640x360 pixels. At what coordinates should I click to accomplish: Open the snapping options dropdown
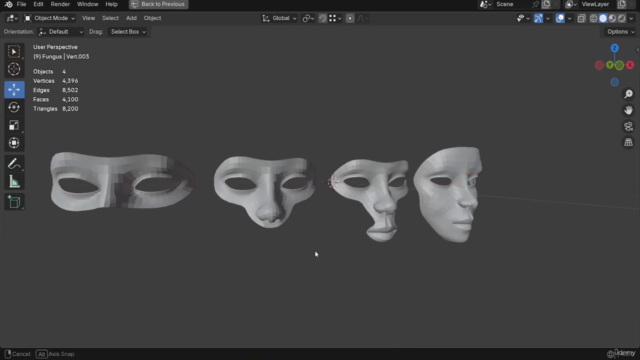pyautogui.click(x=335, y=18)
